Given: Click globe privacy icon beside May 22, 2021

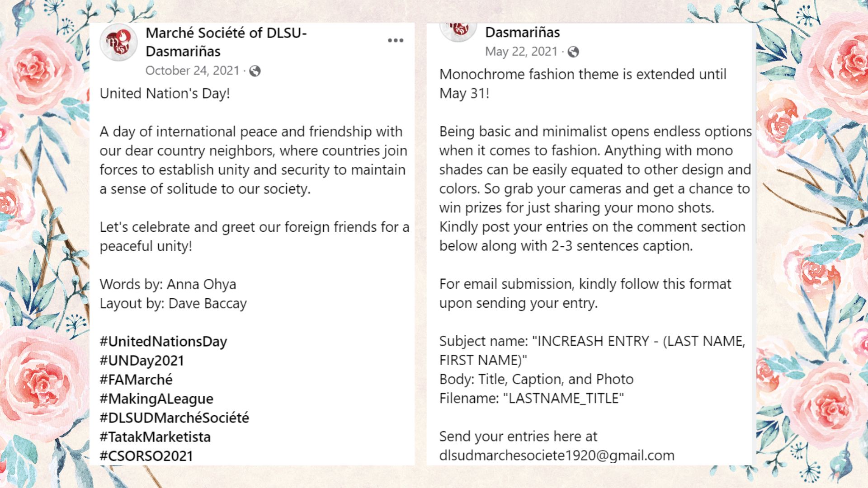Looking at the screenshot, I should coord(573,52).
